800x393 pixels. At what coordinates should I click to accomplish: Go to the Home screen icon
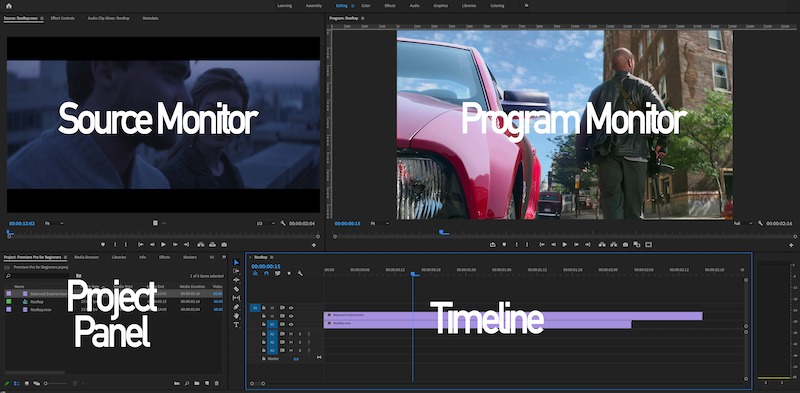click(8, 6)
